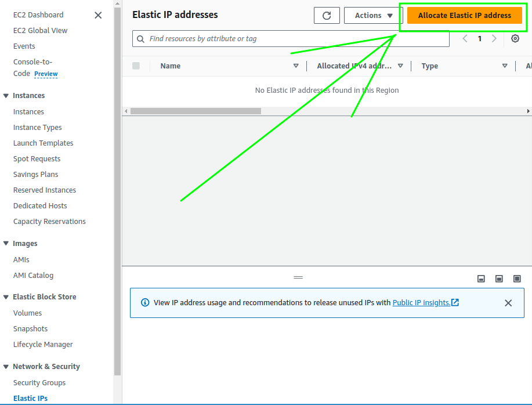
Task: Select all rows with the header checkbox
Action: (136, 66)
